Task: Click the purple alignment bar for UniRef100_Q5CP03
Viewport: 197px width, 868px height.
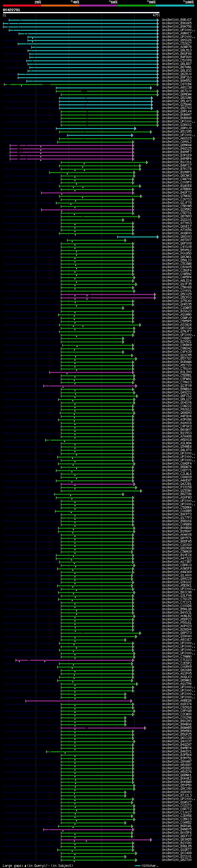Action: 108,297
